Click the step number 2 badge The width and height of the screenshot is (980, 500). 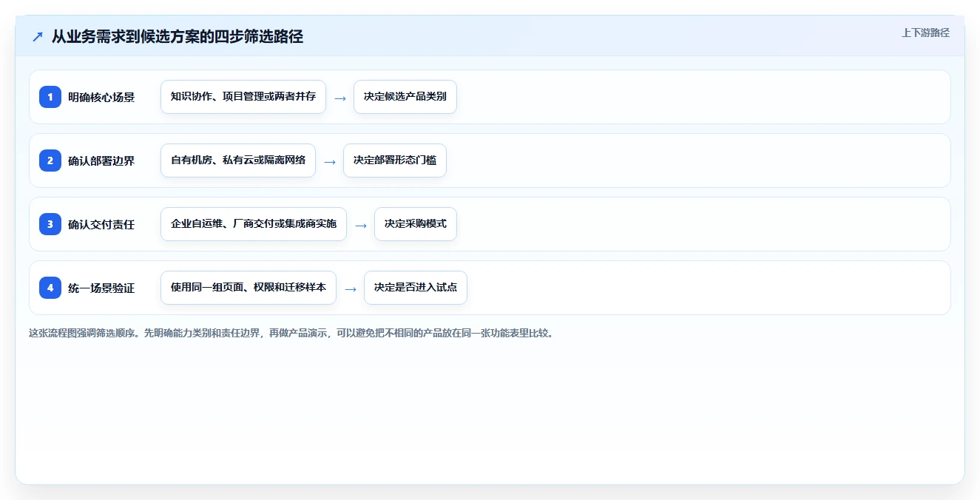tap(50, 161)
